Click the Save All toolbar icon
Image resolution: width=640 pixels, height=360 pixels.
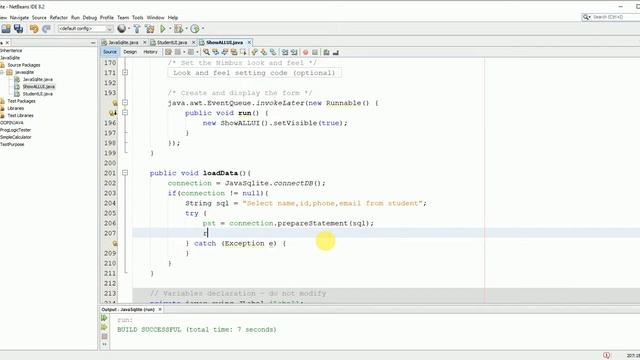[18, 29]
